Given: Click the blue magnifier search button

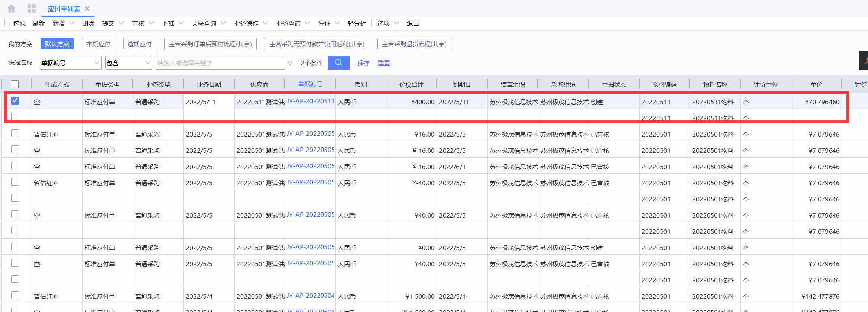Looking at the screenshot, I should [x=339, y=63].
